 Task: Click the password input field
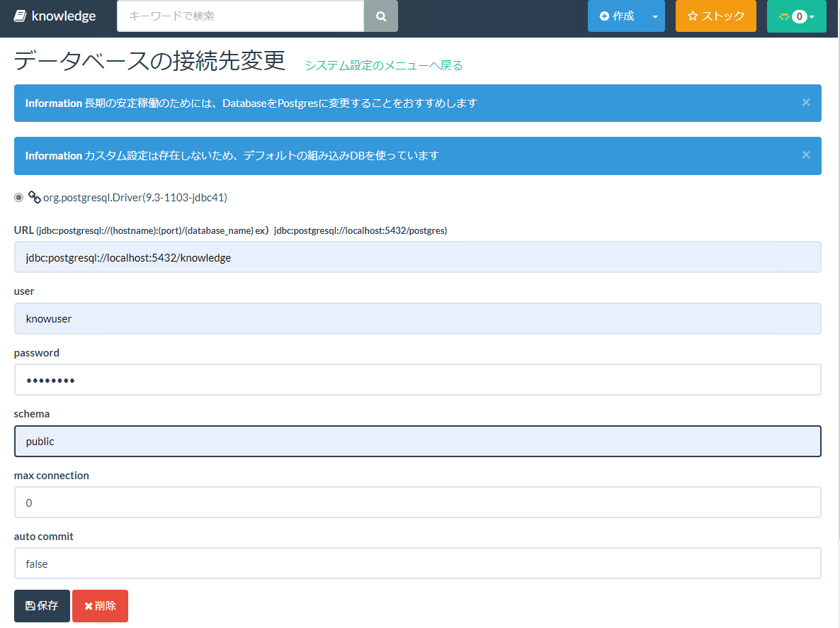[x=417, y=380]
